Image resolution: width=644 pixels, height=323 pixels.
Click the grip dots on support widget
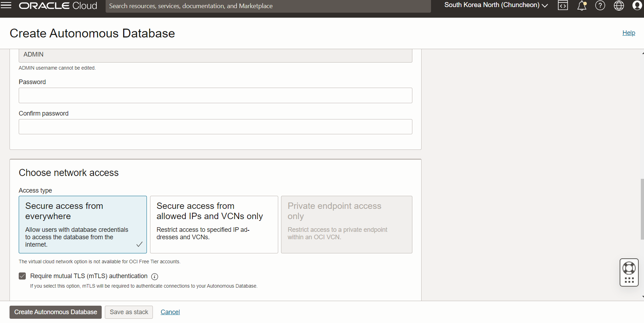click(629, 280)
